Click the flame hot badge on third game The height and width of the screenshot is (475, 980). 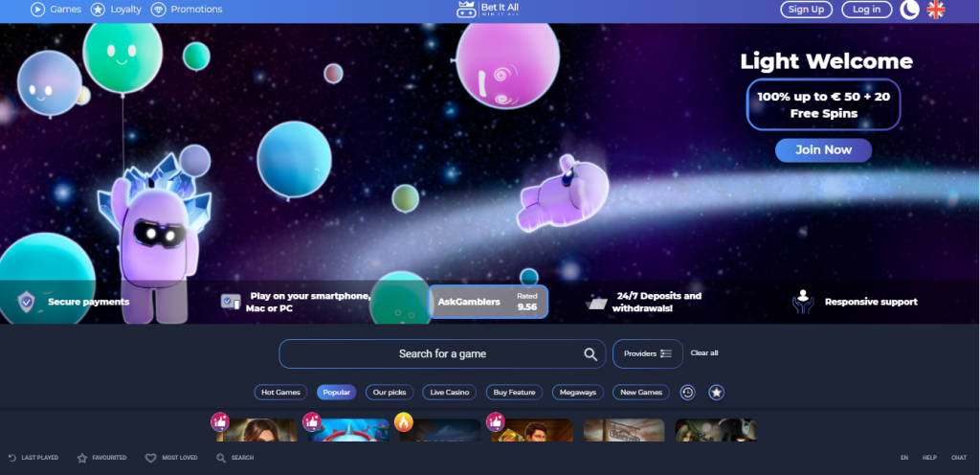[x=404, y=422]
